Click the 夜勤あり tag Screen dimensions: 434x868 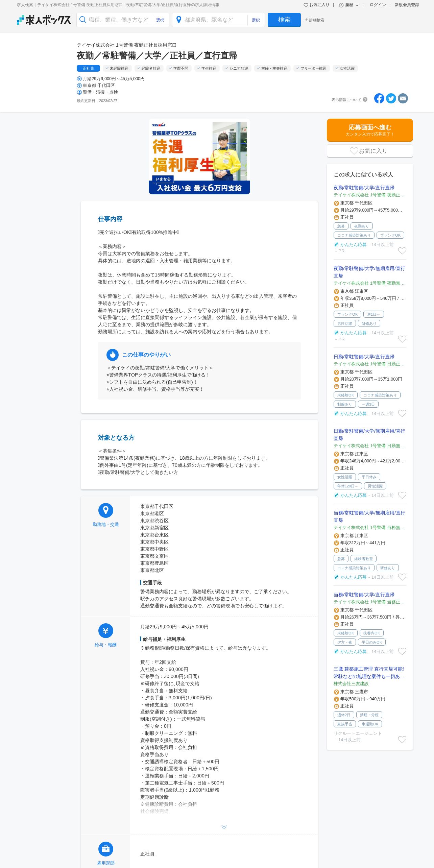coord(362,226)
